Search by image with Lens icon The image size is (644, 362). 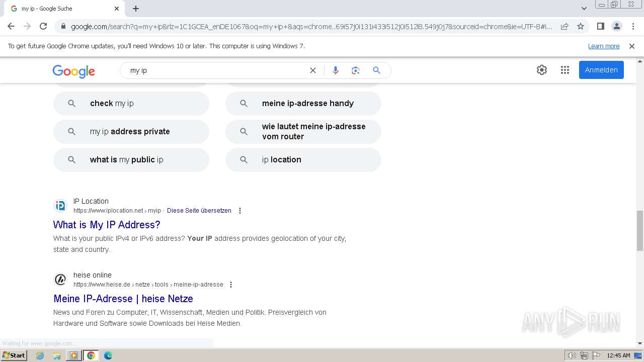[x=356, y=70]
